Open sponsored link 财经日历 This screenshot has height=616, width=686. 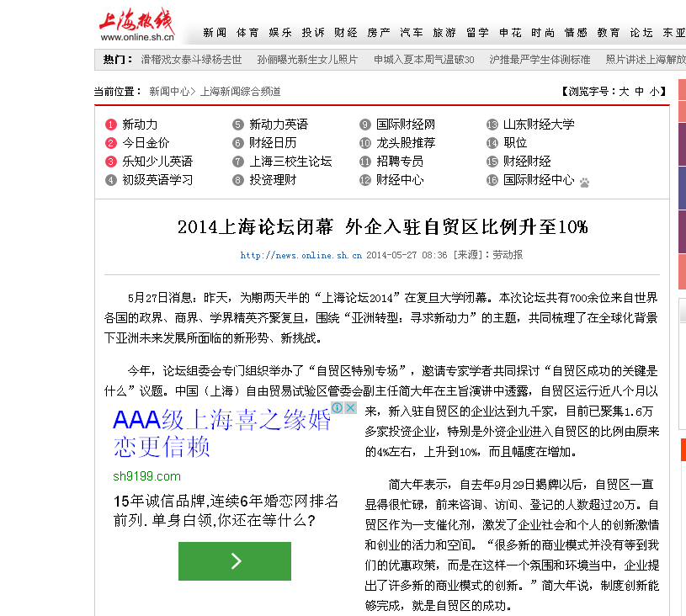point(273,143)
